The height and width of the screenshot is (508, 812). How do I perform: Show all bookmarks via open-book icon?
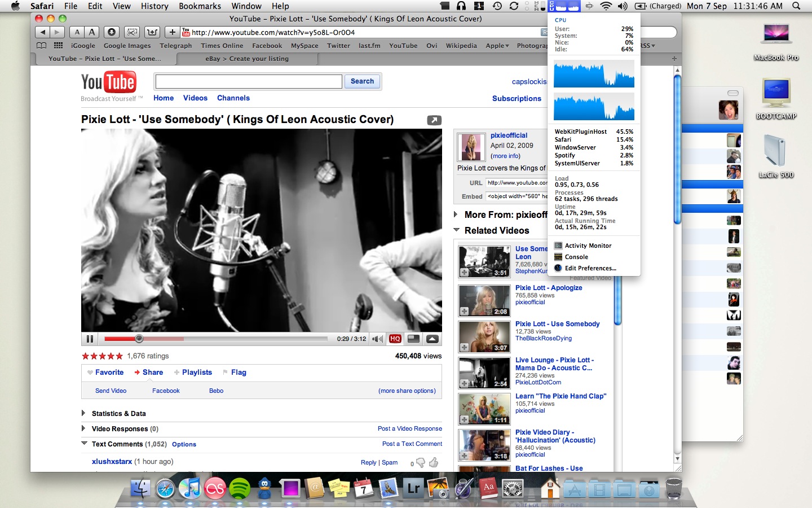[x=42, y=45]
